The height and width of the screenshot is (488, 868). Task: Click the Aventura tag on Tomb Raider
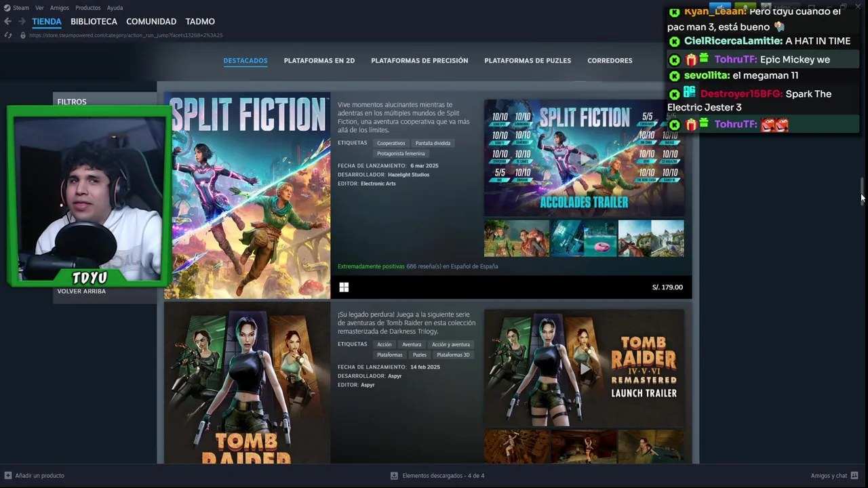point(412,344)
